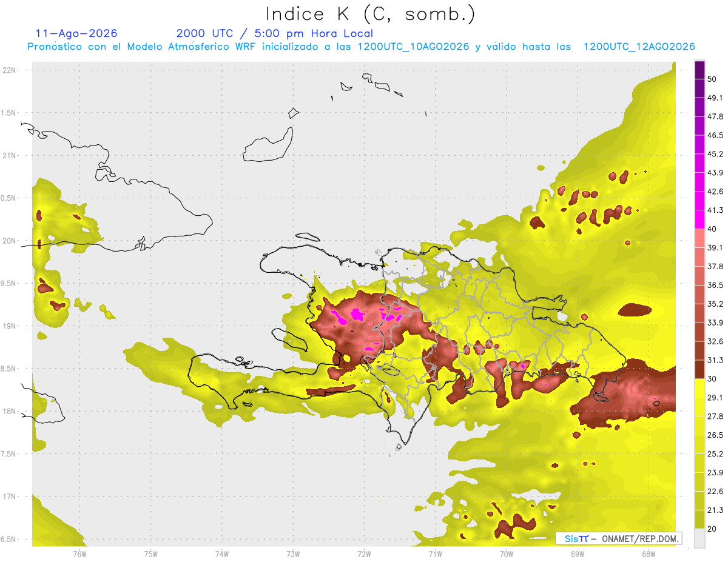This screenshot has width=728, height=562.
Task: Click the "70W" longitude label
Action: (x=507, y=554)
